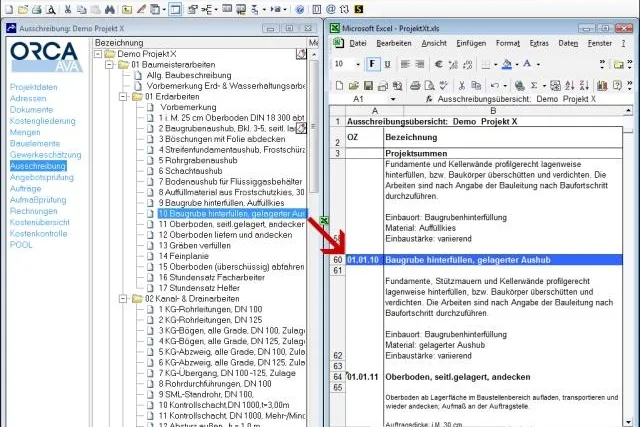Viewport: 640px width, 427px height.
Task: Open the fill color dropdown arrow in Excel
Action: [x=517, y=64]
